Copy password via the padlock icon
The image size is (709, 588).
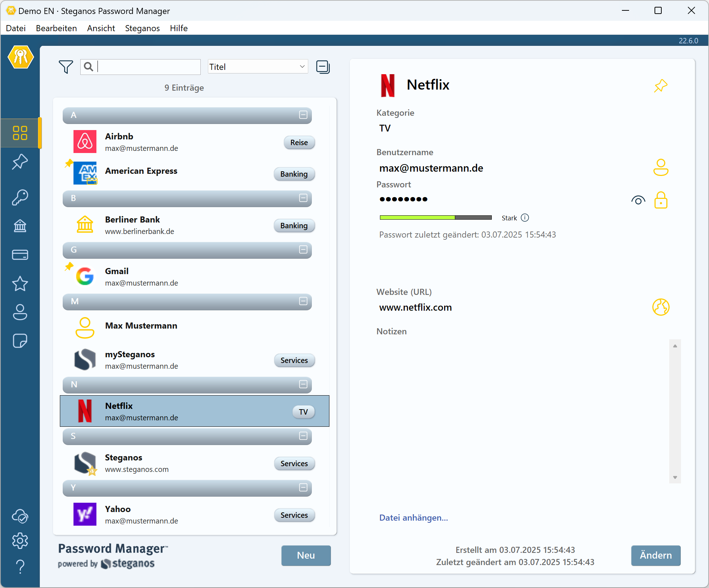click(661, 200)
